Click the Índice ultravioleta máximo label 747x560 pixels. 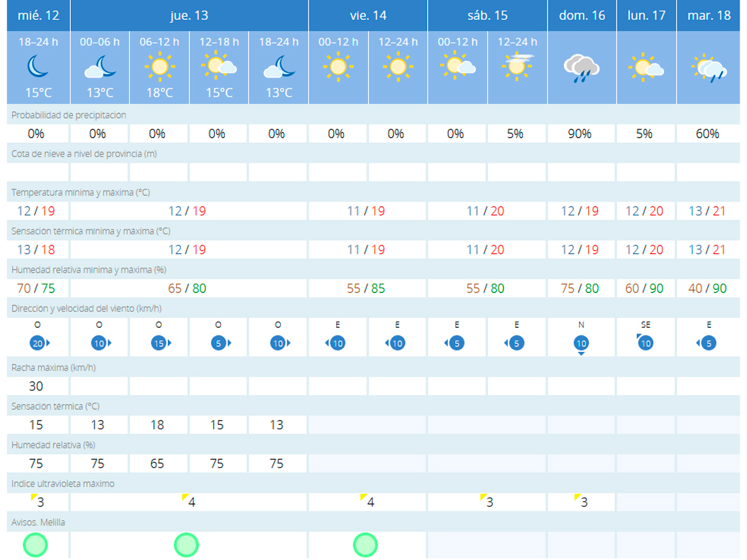point(63,483)
